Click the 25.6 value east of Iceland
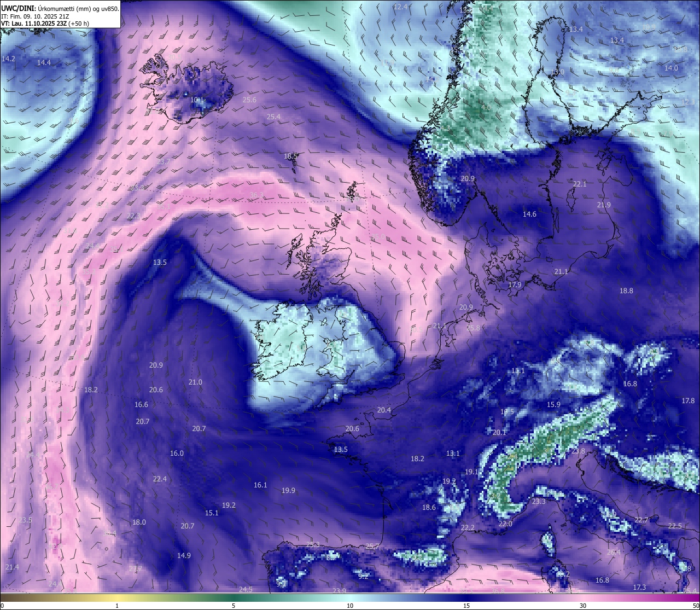The width and height of the screenshot is (700, 610). point(249,100)
